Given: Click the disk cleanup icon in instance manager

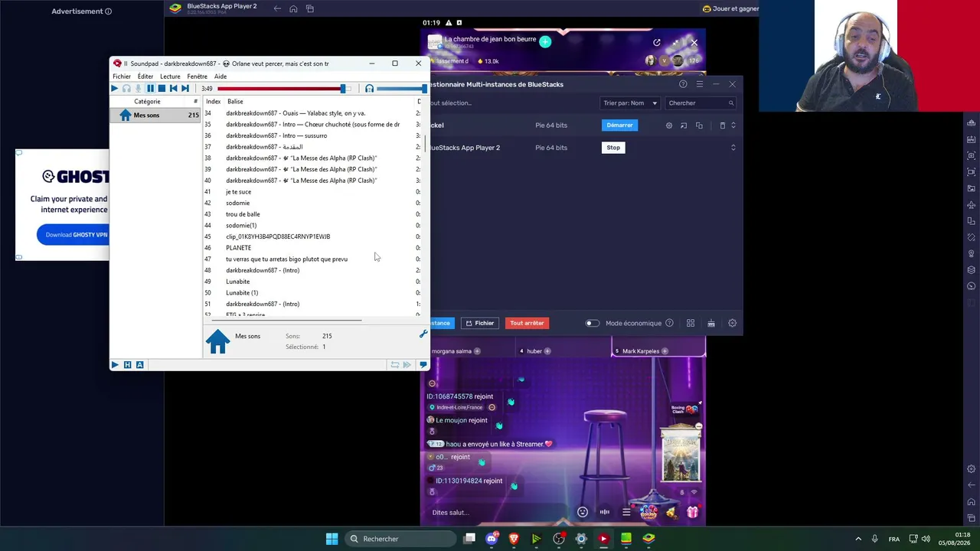Looking at the screenshot, I should (x=711, y=323).
